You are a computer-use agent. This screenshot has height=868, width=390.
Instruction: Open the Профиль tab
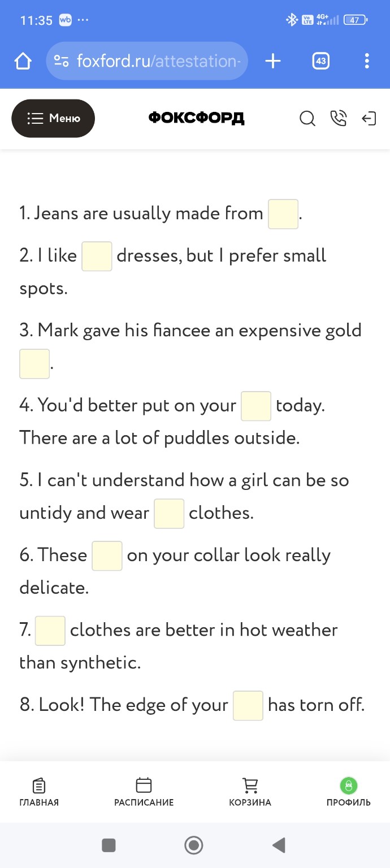tap(348, 792)
